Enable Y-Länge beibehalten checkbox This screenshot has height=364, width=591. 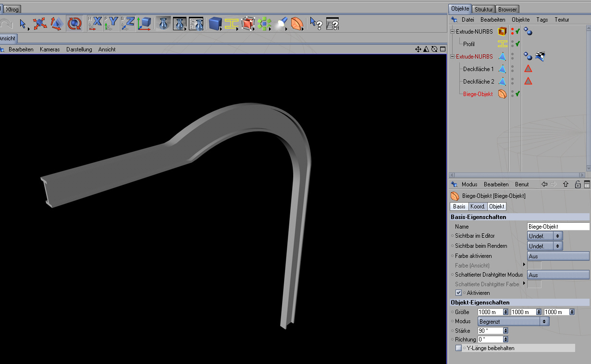point(458,348)
